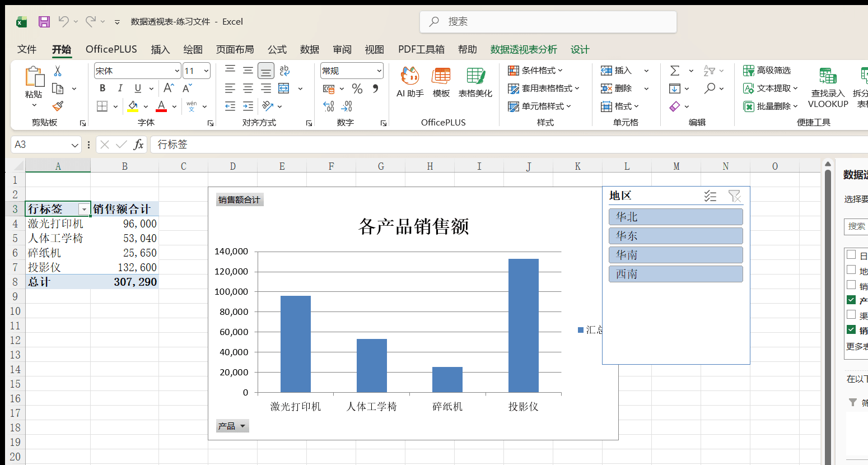Switch to the 插入 ribbon tab
Image resolution: width=868 pixels, height=465 pixels.
click(x=160, y=49)
